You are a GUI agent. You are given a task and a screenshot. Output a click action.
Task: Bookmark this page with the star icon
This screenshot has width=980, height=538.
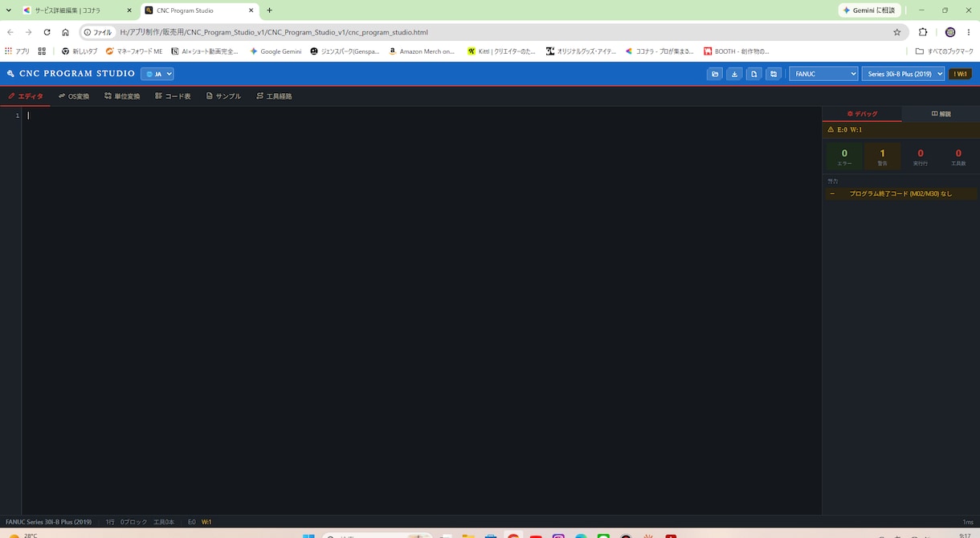[897, 32]
